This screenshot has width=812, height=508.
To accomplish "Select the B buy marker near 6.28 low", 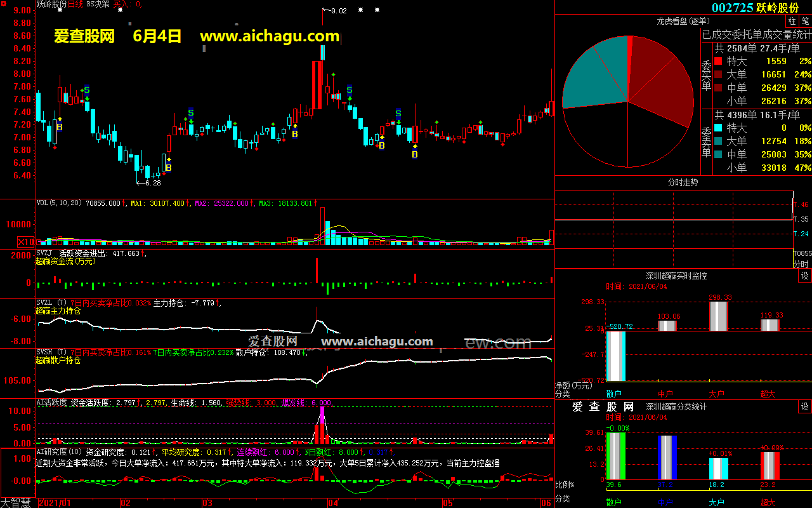I will pos(168,168).
